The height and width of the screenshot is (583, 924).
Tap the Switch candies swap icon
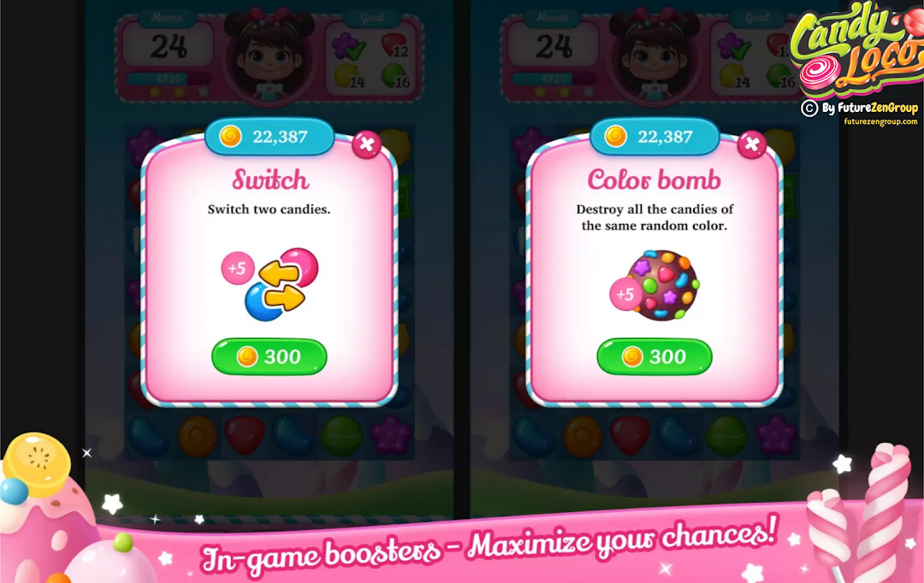pyautogui.click(x=281, y=285)
